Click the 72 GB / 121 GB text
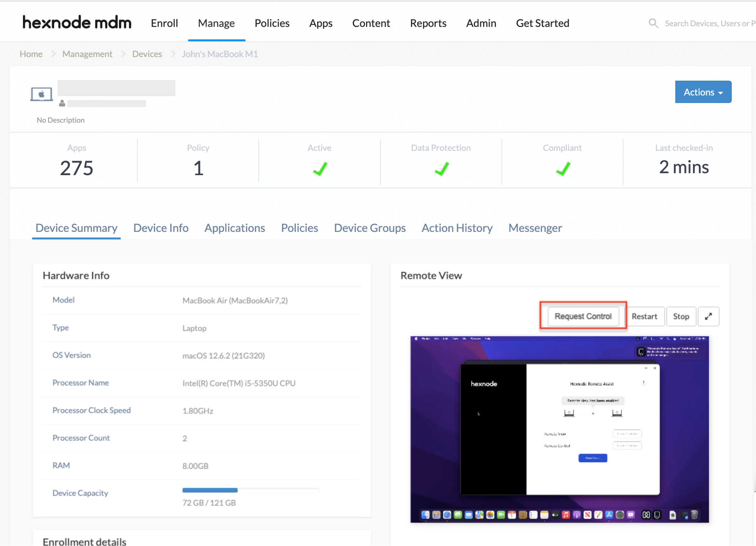This screenshot has width=756, height=546. 209,502
